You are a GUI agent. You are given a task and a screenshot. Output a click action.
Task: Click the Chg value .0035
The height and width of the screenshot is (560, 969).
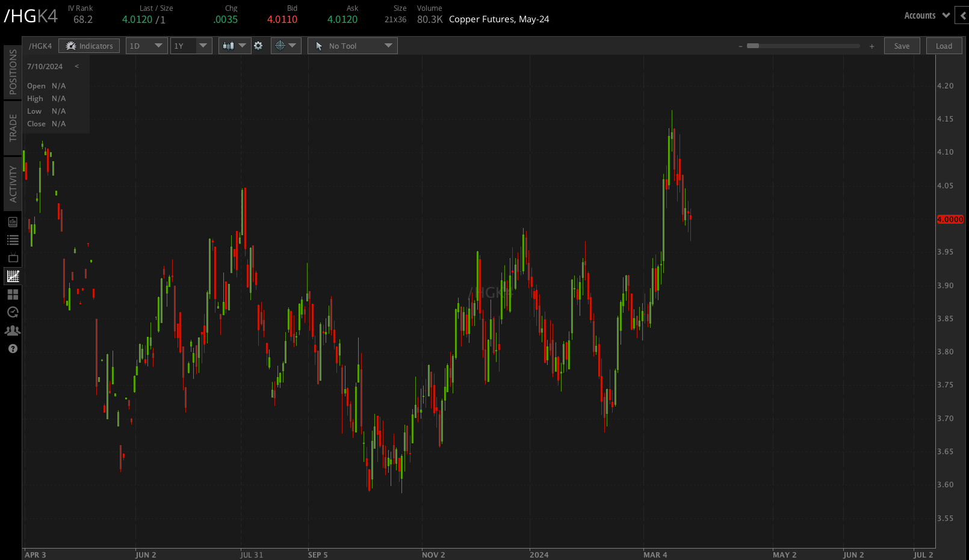click(226, 19)
